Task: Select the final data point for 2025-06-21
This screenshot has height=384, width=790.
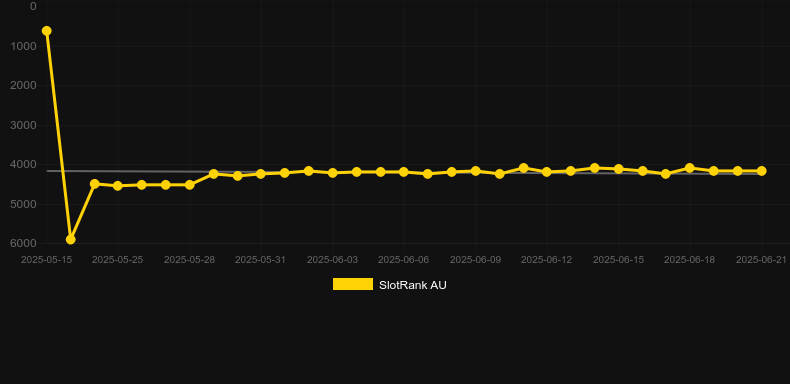Action: pyautogui.click(x=761, y=171)
